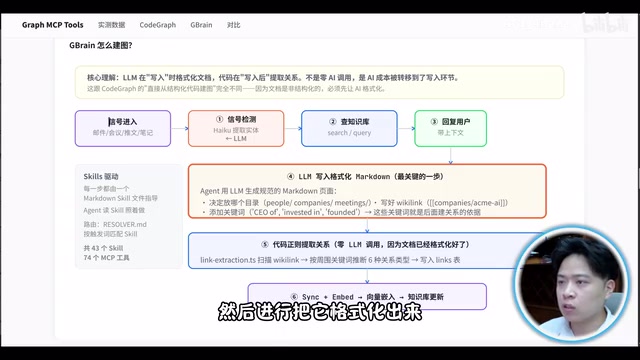The width and height of the screenshot is (640, 360).
Task: Select the ③ 回复用户 flowchart box
Action: click(451, 128)
